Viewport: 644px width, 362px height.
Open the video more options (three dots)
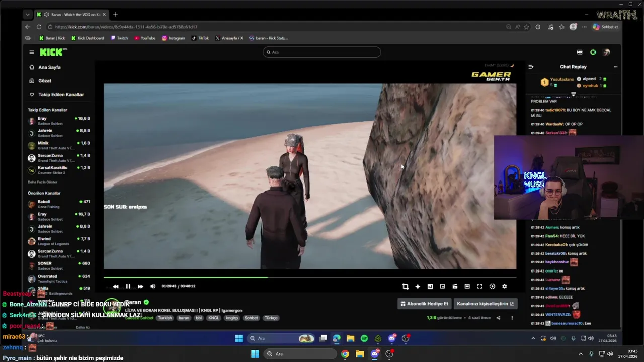(512, 318)
